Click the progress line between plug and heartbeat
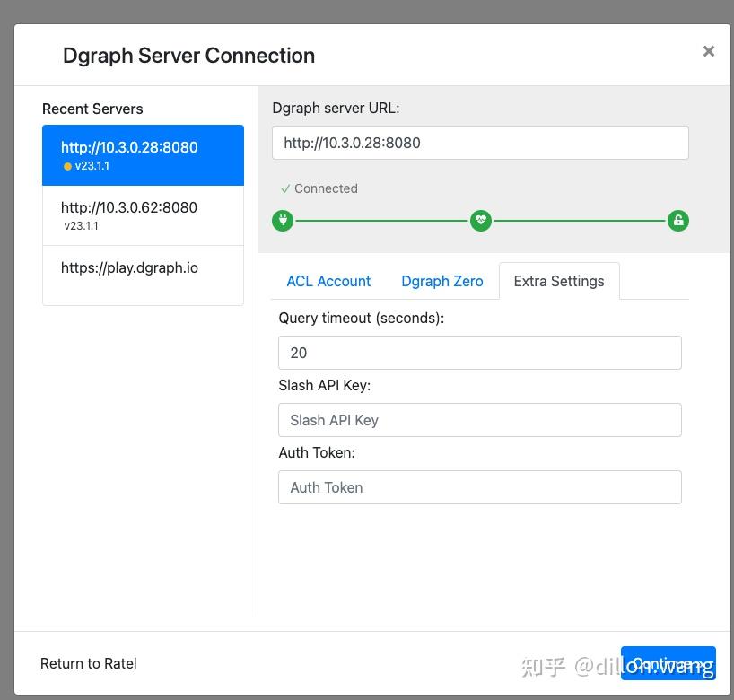The image size is (734, 700). pos(381,220)
